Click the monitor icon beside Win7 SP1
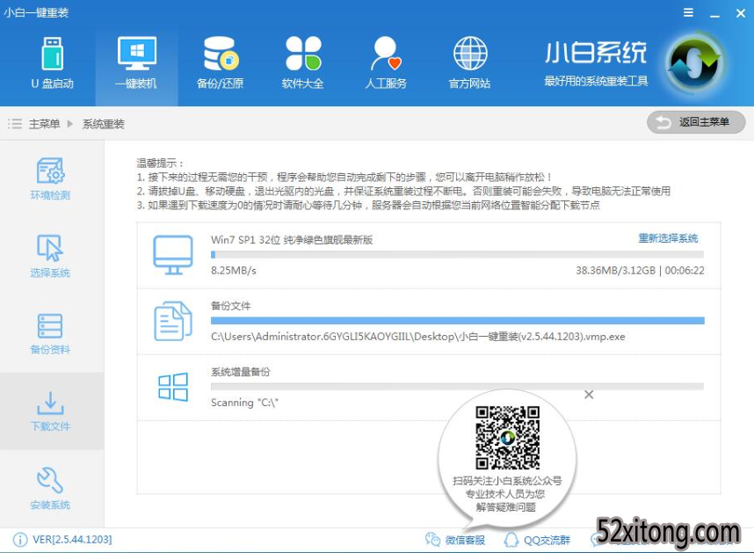 pos(173,254)
